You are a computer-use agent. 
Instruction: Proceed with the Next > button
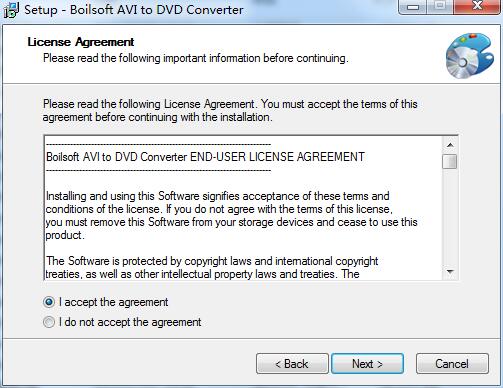[367, 364]
